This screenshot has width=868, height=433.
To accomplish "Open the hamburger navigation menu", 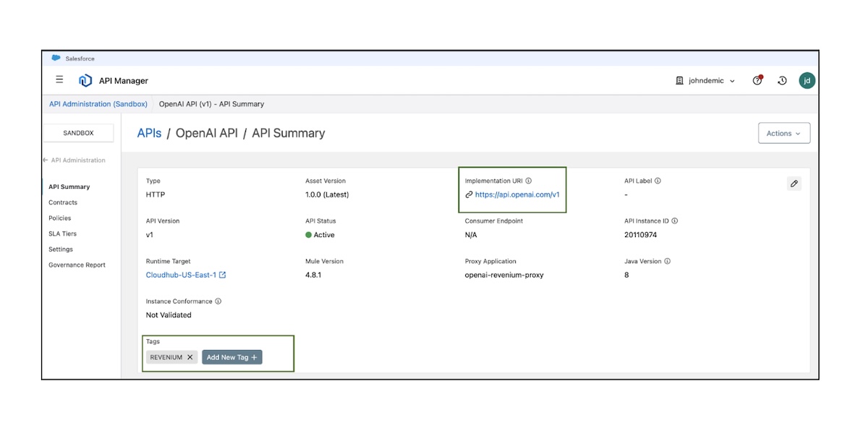I will (x=59, y=80).
